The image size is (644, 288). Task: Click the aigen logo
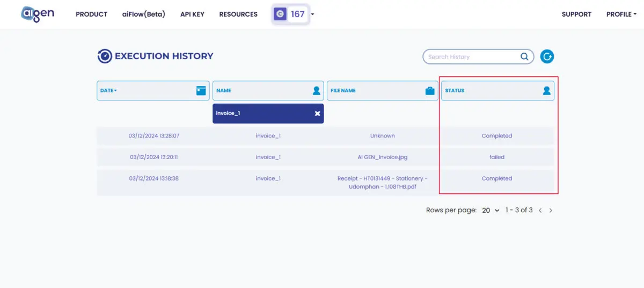click(x=38, y=14)
